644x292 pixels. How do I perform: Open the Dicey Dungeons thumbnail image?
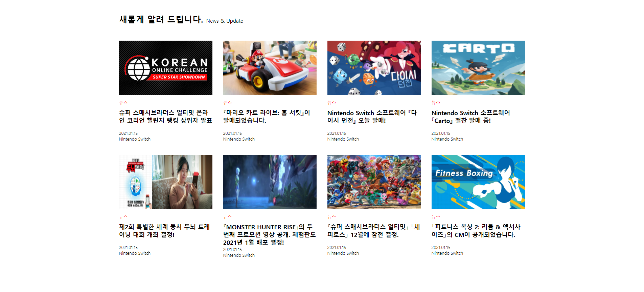374,68
